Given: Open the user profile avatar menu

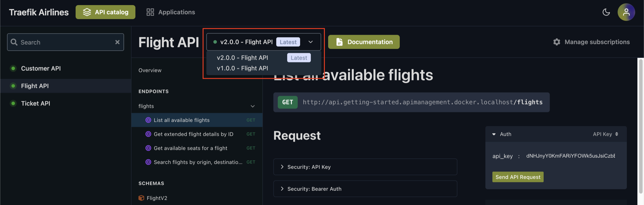Looking at the screenshot, I should [626, 12].
